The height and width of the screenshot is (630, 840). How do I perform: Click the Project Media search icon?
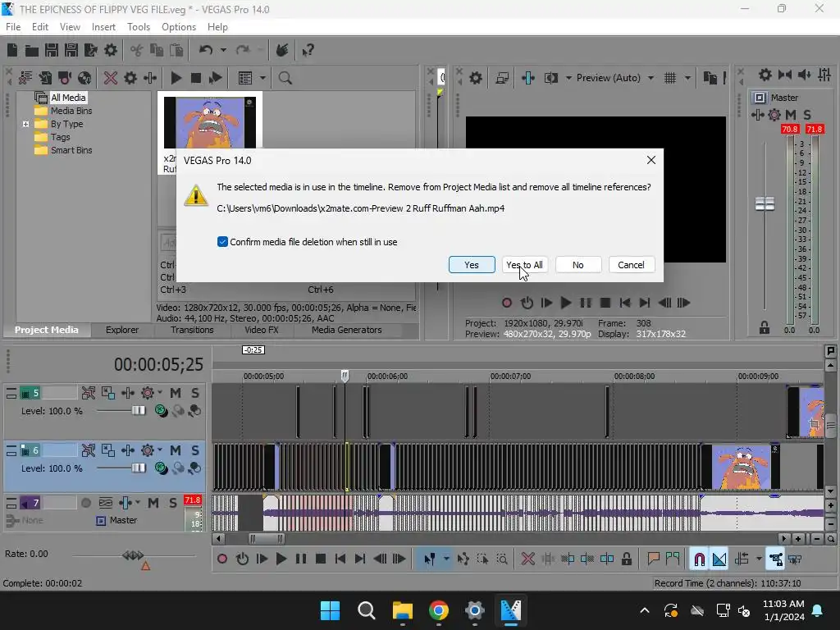tap(285, 78)
